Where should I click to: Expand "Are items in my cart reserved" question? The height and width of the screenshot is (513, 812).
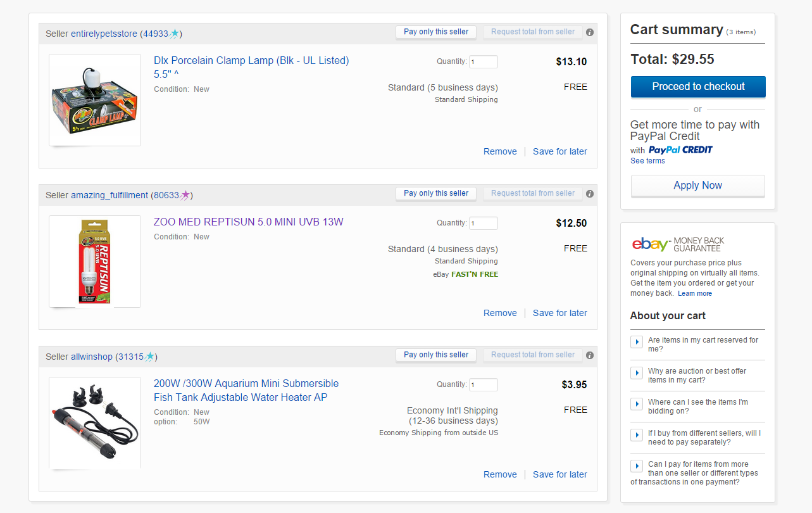click(x=637, y=342)
